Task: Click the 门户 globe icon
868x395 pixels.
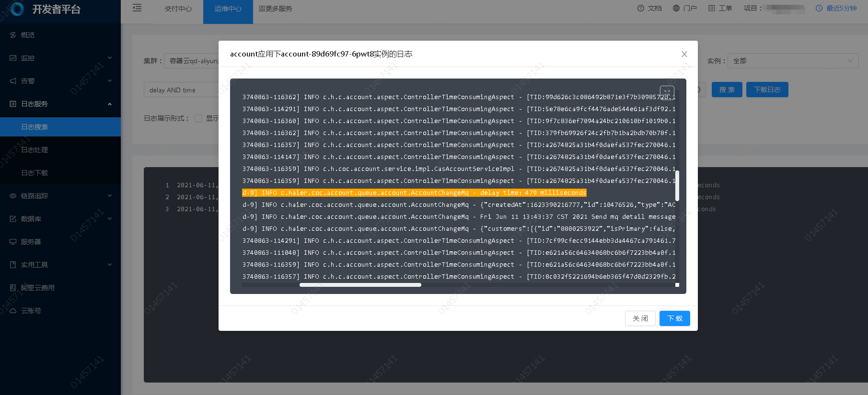Action: [676, 8]
